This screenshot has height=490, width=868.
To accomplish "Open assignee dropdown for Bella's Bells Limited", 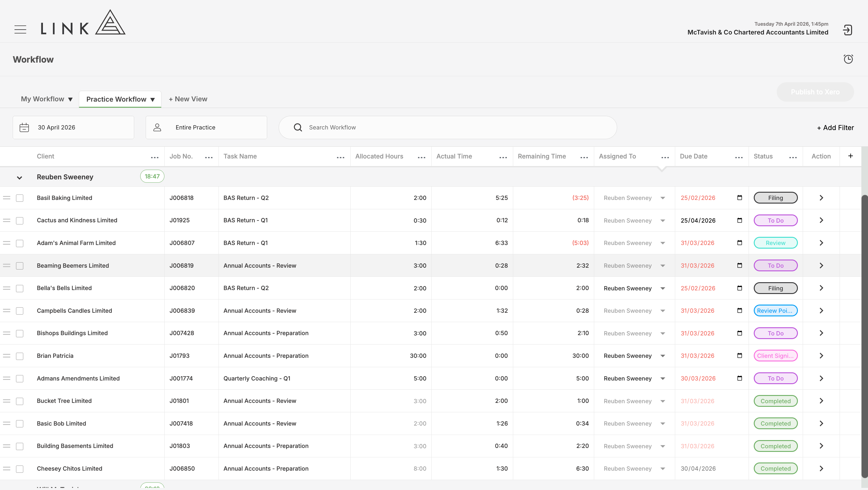I will pyautogui.click(x=662, y=288).
